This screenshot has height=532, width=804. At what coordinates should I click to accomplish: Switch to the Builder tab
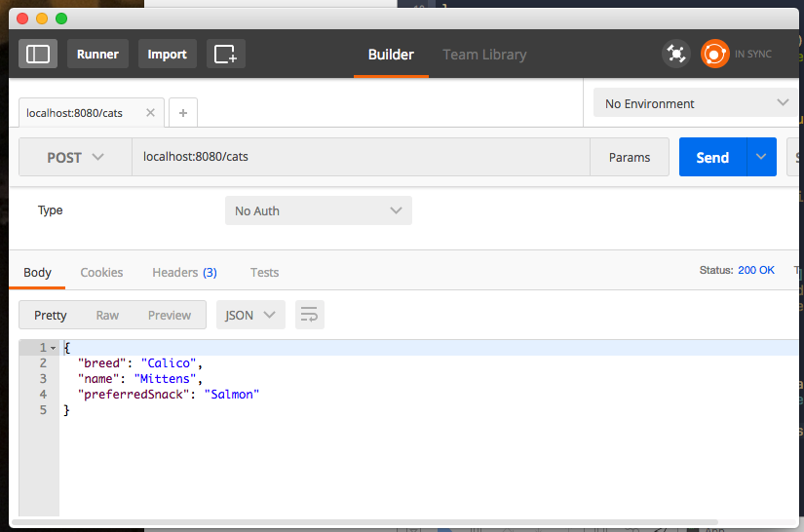(x=391, y=55)
